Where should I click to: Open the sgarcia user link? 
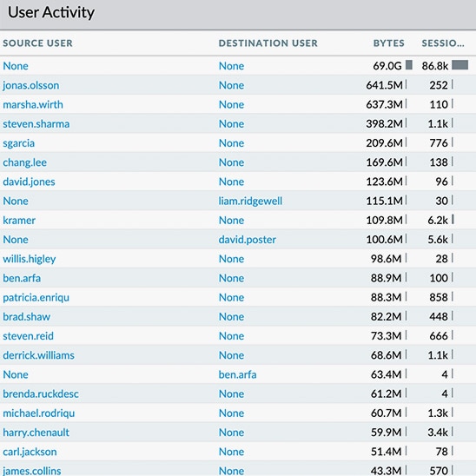tap(18, 143)
